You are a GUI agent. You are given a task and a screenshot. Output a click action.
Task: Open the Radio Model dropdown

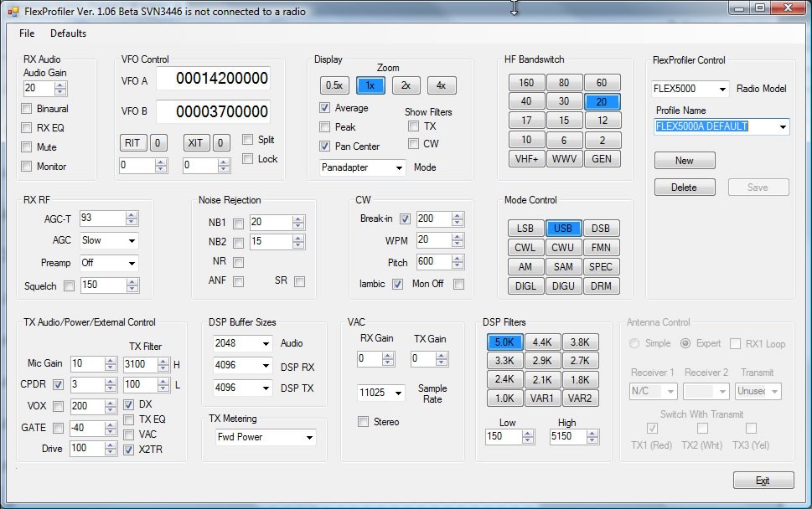tap(721, 89)
